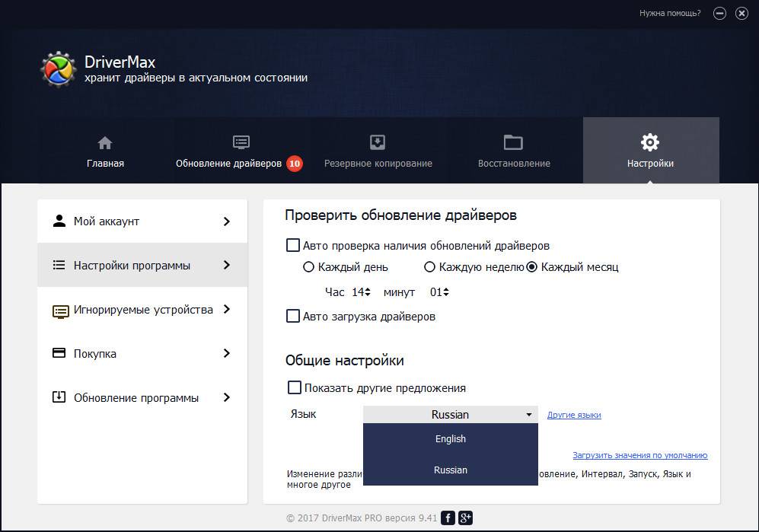759x532 pixels.
Task: Click the Home house icon
Action: pyautogui.click(x=105, y=143)
